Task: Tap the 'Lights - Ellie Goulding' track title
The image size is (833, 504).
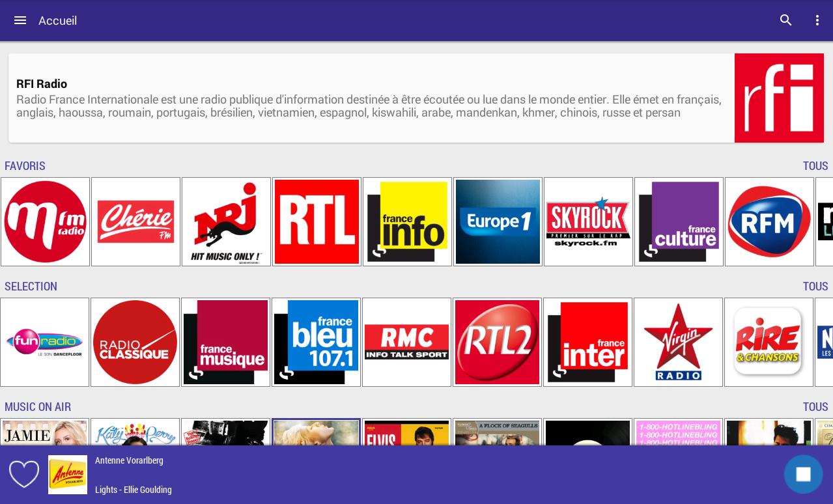Action: [x=134, y=490]
